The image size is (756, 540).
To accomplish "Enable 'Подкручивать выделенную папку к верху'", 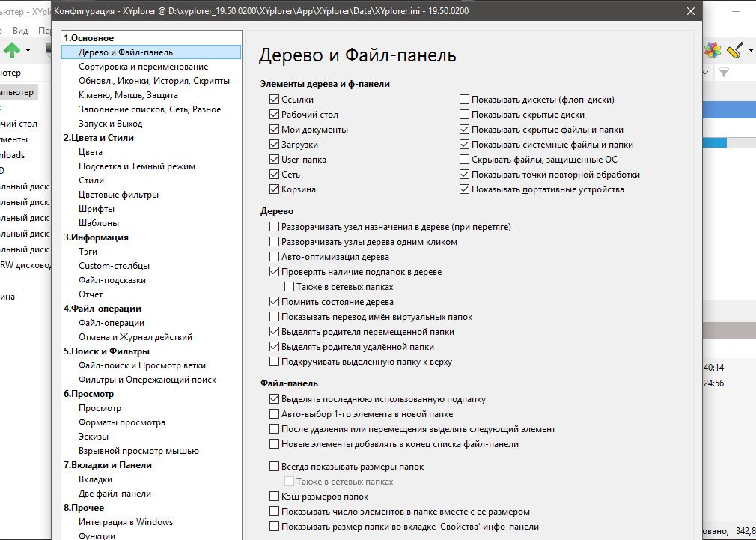I will [275, 362].
